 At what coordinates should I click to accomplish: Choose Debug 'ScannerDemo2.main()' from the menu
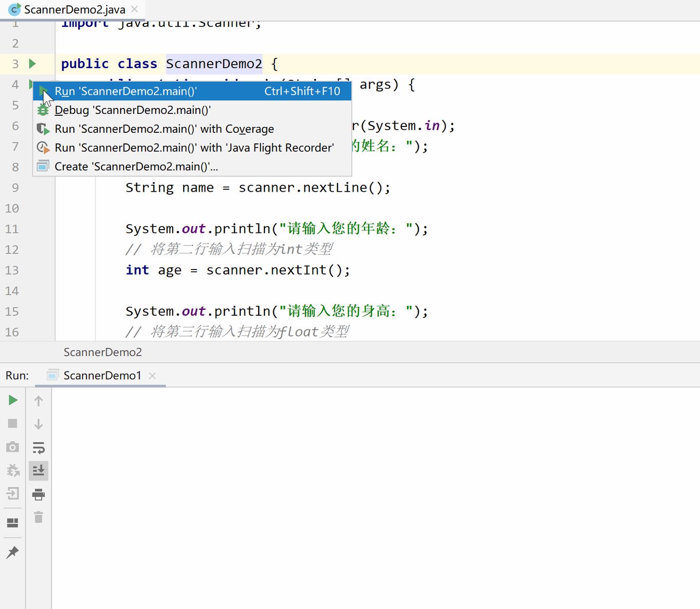pyautogui.click(x=133, y=110)
